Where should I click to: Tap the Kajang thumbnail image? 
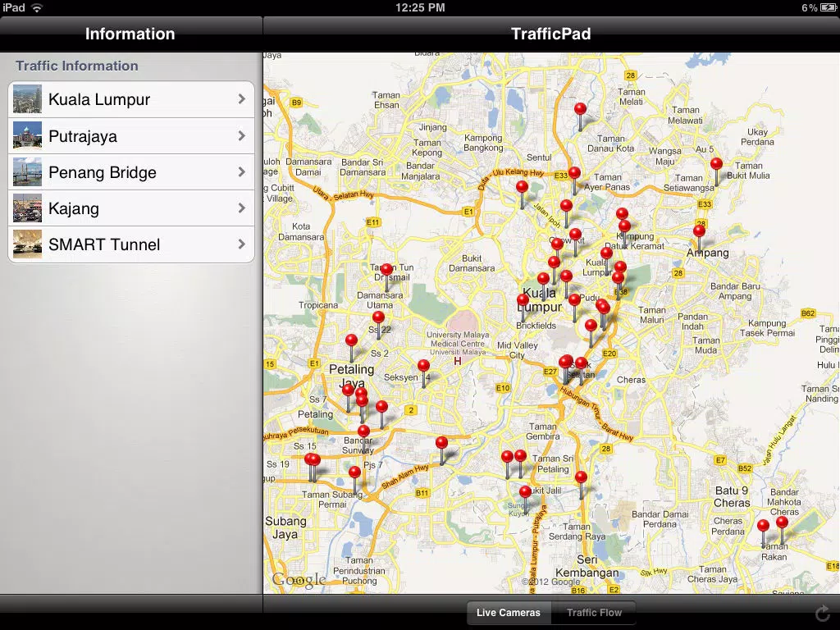coord(27,208)
